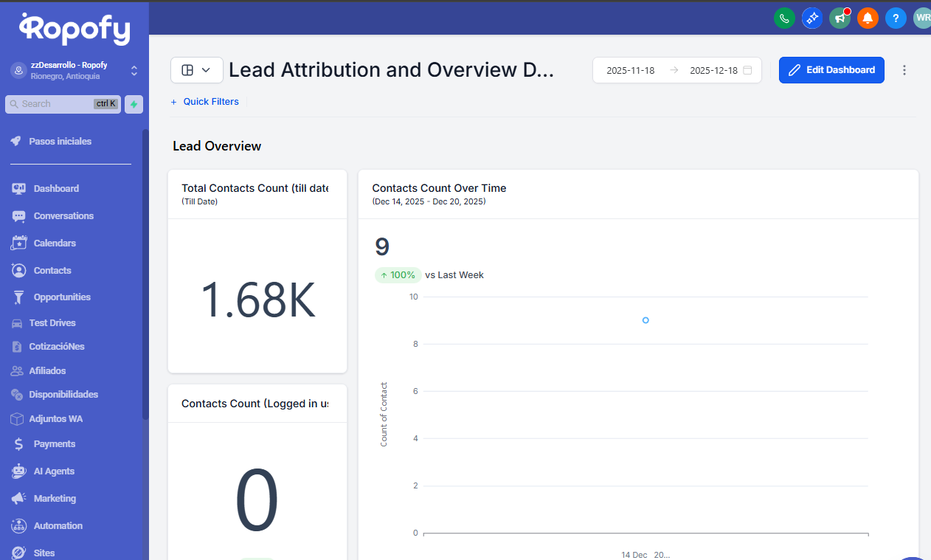931x560 pixels.
Task: Click the orange notifications bell icon
Action: point(868,18)
